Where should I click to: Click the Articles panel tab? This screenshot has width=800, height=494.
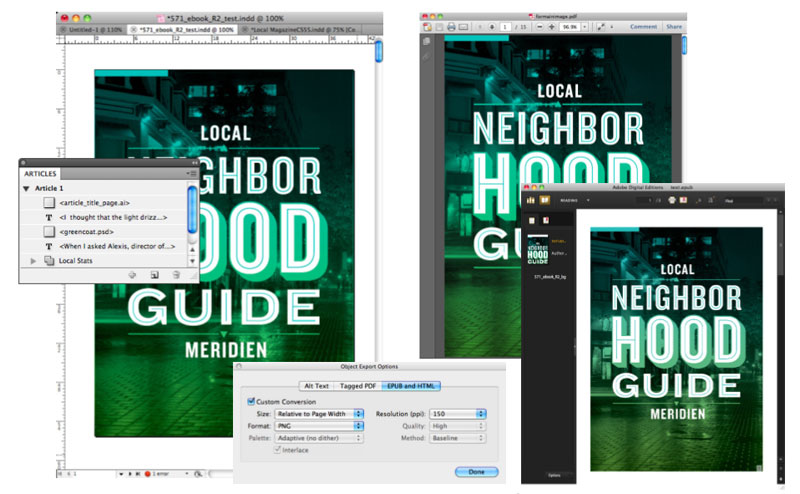(40, 174)
